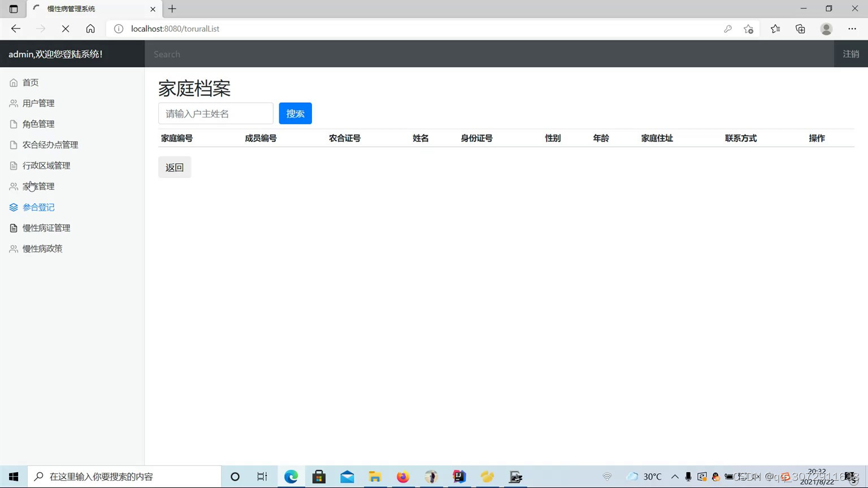Click the users icon beside 用户管理

[x=14, y=103]
